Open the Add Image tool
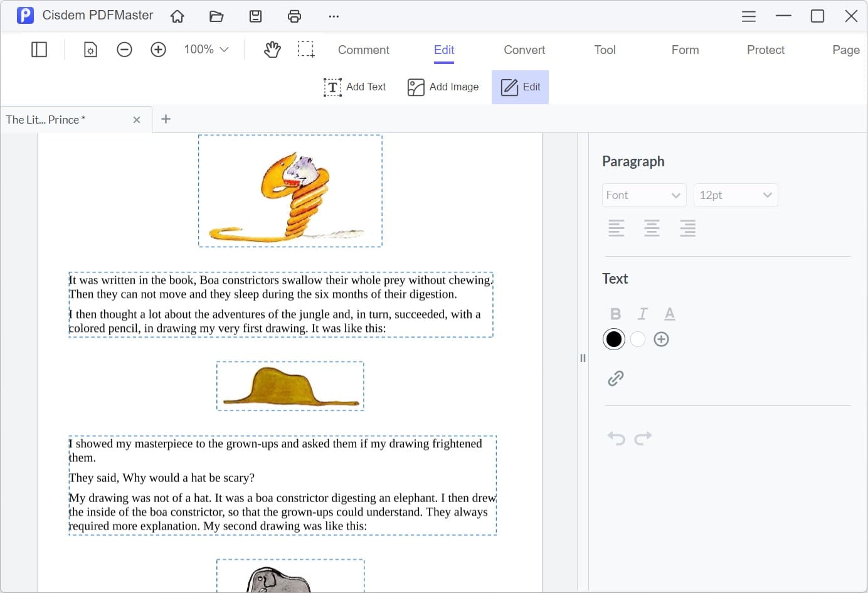868x593 pixels. click(443, 87)
